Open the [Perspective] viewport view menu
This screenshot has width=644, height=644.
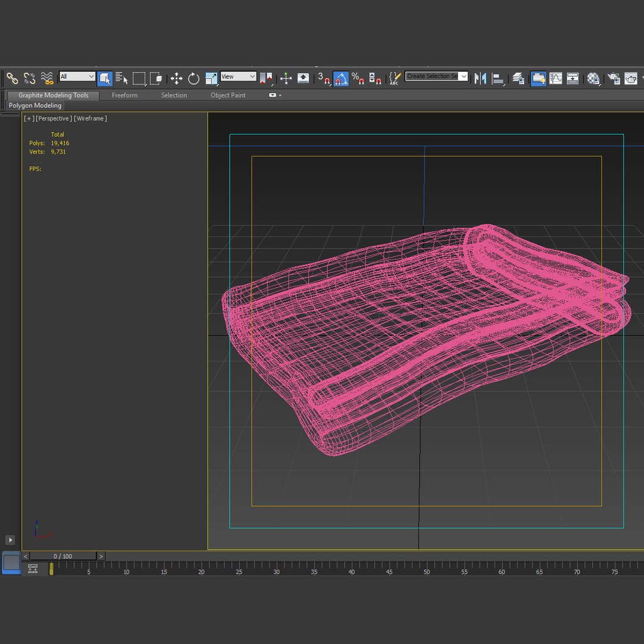tap(54, 118)
